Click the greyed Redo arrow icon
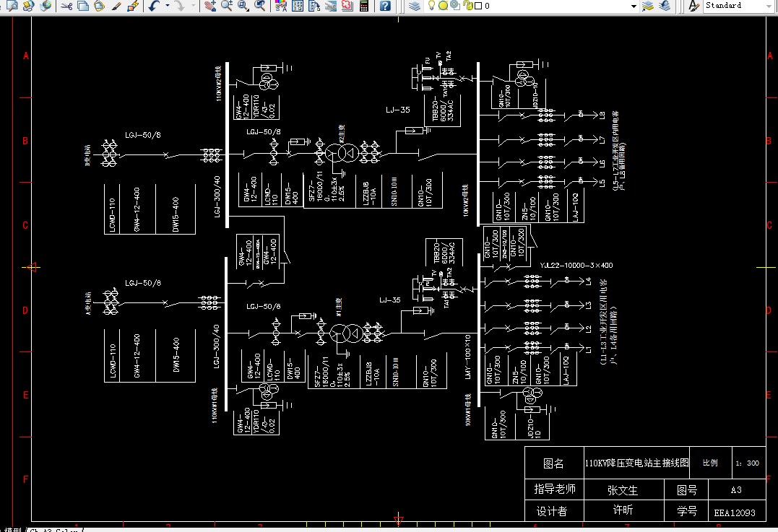778x532 pixels. 180,6
